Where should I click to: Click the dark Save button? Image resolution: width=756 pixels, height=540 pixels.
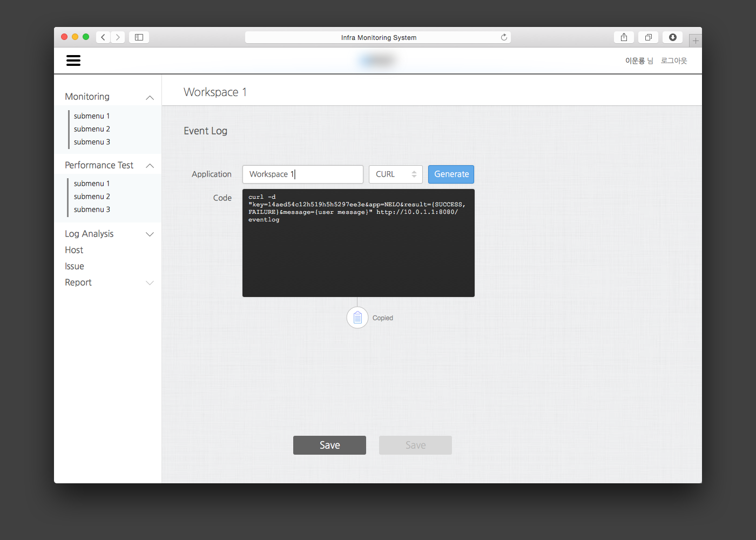tap(329, 445)
